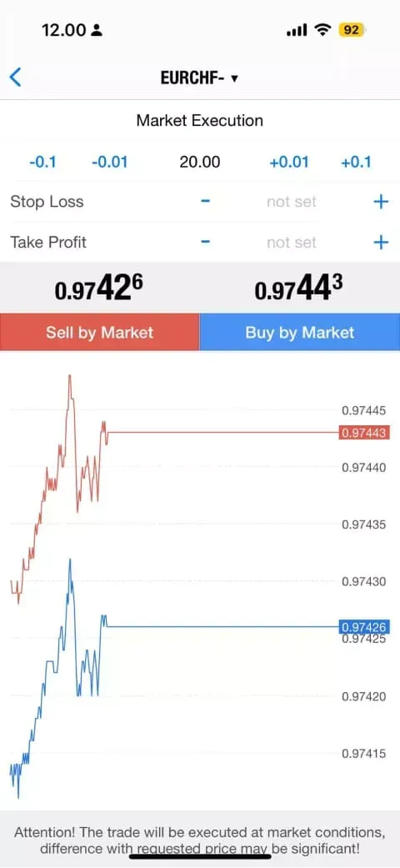Edit the 20.00 volume field
Image resolution: width=400 pixels, height=868 pixels.
200,163
